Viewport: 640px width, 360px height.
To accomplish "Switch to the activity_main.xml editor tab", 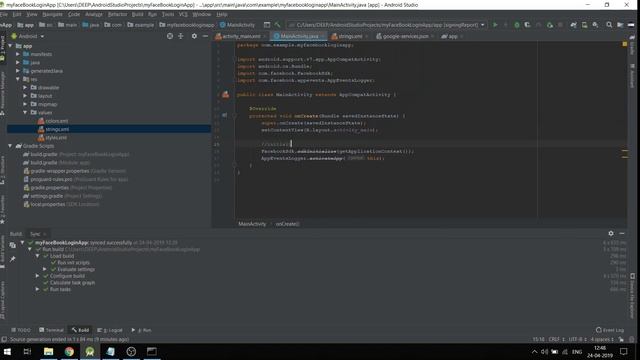I will pyautogui.click(x=241, y=36).
